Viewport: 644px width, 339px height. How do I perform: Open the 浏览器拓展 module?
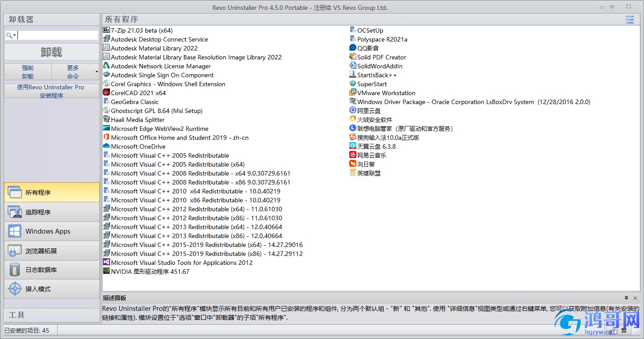pyautogui.click(x=52, y=251)
